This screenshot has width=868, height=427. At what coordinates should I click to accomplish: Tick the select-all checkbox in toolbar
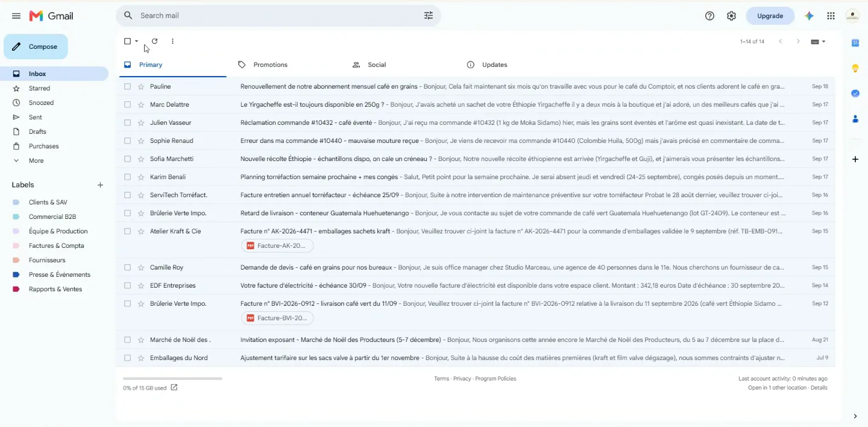pos(127,41)
